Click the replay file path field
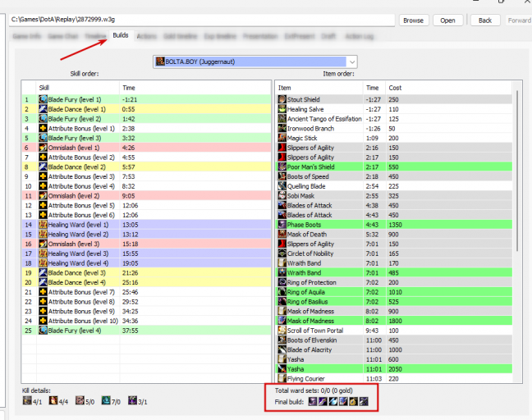 tap(202, 20)
